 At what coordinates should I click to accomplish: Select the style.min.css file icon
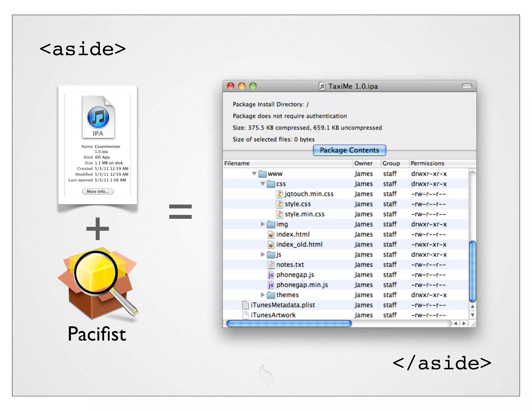(x=279, y=214)
